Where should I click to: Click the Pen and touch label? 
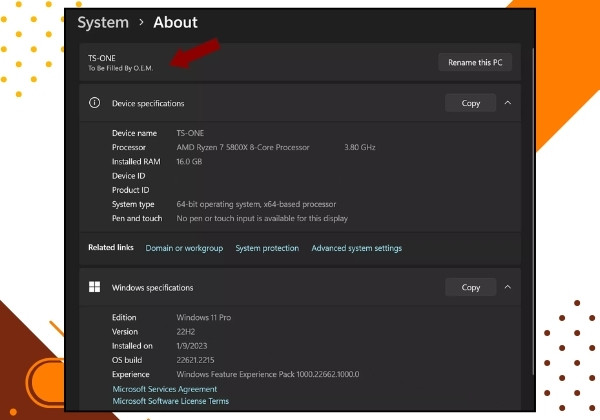coord(137,218)
